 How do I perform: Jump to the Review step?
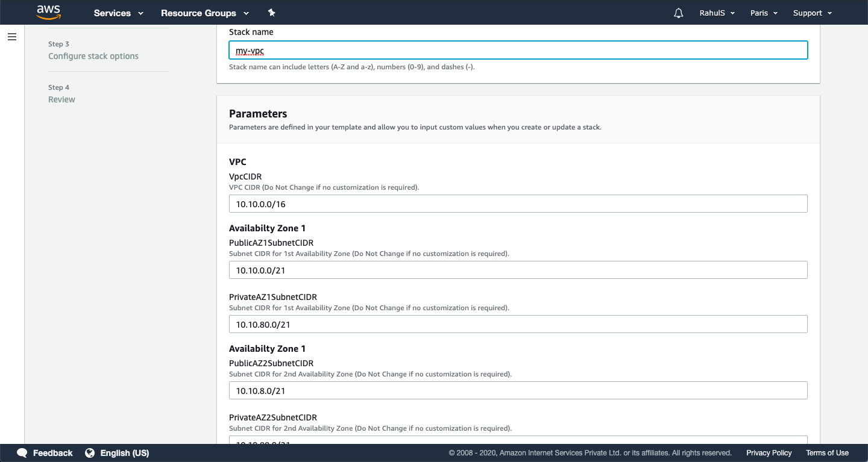(61, 99)
